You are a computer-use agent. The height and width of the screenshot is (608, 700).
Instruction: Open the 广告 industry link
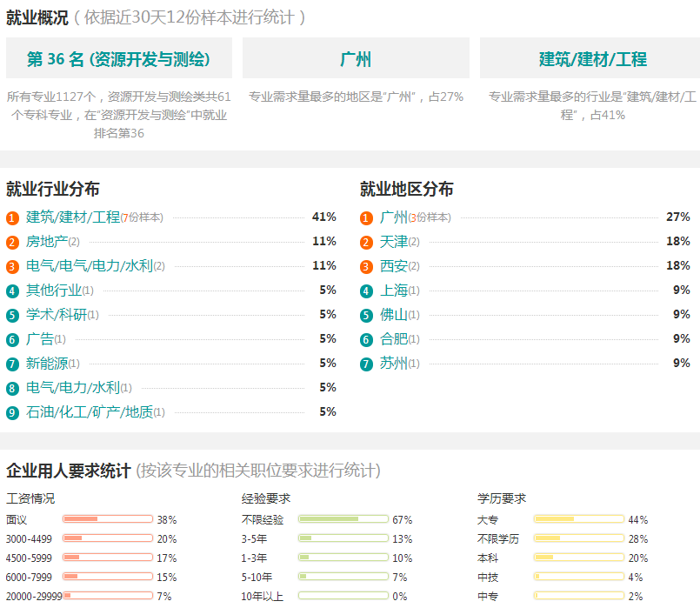[x=40, y=339]
